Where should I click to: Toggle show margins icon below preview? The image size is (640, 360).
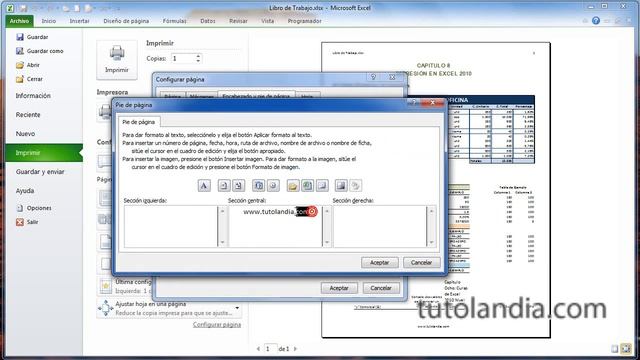click(615, 349)
